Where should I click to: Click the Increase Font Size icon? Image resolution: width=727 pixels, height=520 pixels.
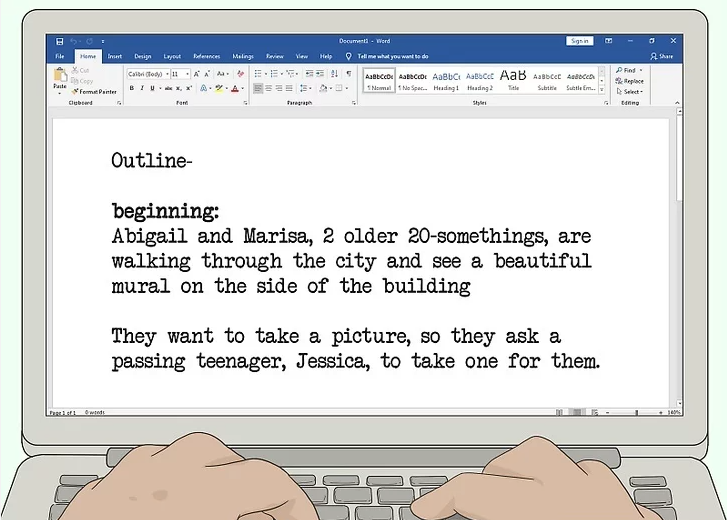coord(197,74)
